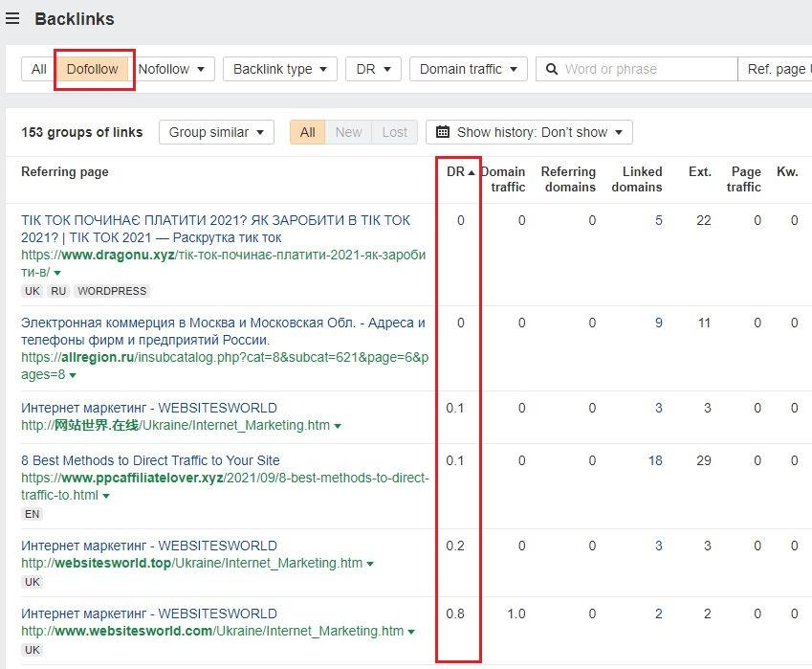Image resolution: width=812 pixels, height=669 pixels.
Task: Open the Backlink type dropdown
Action: coord(280,69)
